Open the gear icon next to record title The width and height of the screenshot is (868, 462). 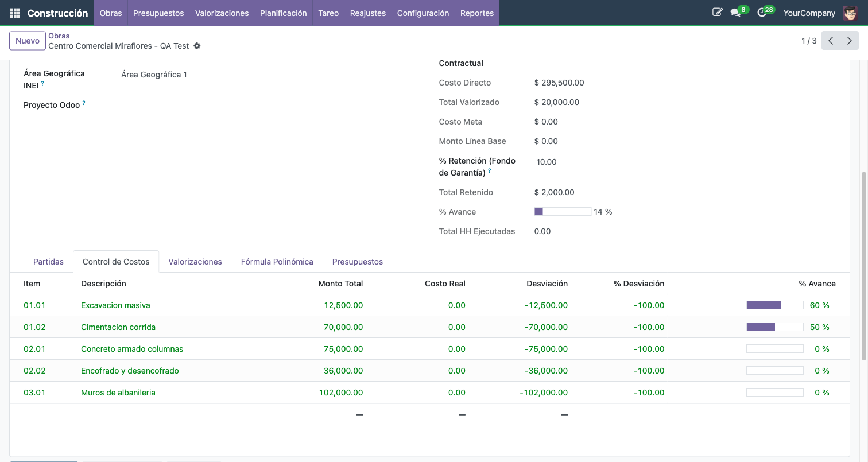[x=197, y=46]
